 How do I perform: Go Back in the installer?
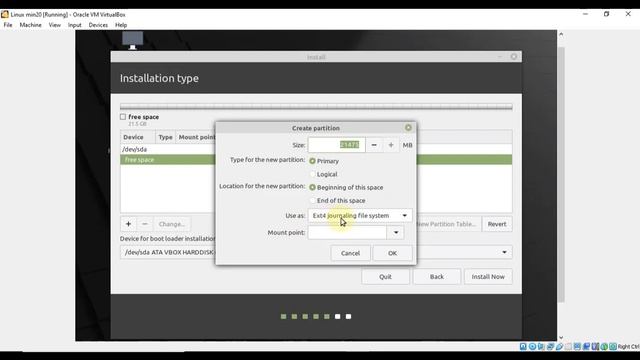coord(437,276)
